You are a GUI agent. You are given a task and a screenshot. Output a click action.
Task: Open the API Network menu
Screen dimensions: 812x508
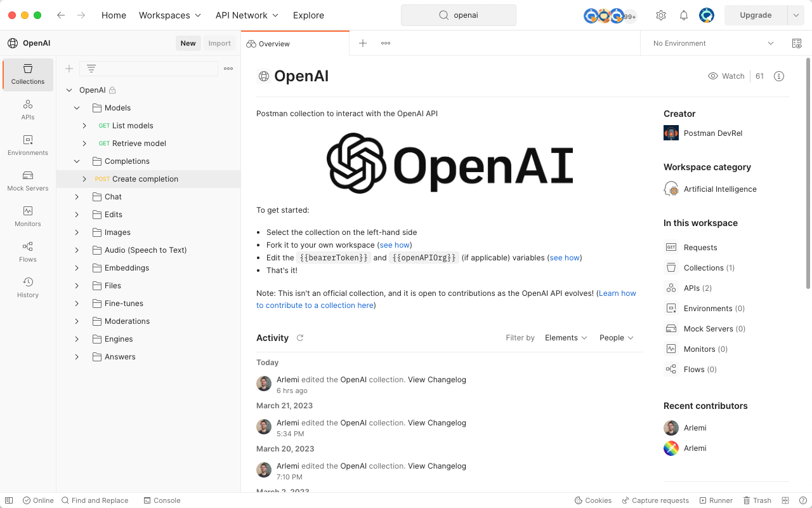[x=247, y=15]
